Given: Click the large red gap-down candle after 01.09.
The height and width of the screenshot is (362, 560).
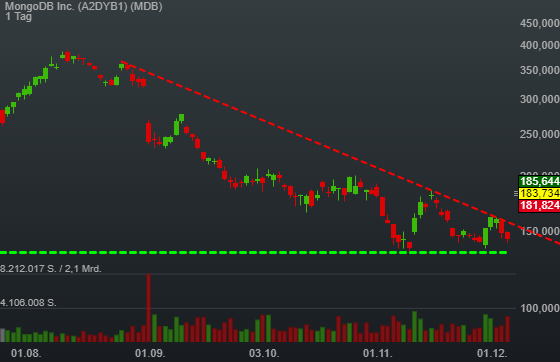Looking at the screenshot, I should click(x=149, y=132).
